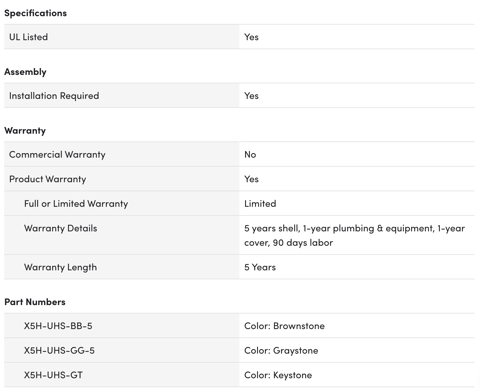The width and height of the screenshot is (480, 392).
Task: Select the Commercial Warranty row label
Action: (x=57, y=155)
